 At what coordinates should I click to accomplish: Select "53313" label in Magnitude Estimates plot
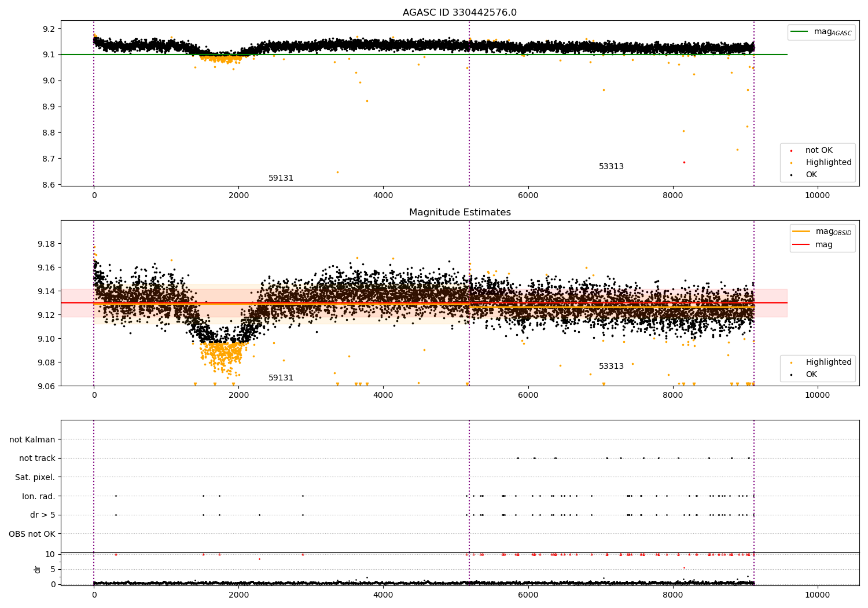[x=612, y=367]
